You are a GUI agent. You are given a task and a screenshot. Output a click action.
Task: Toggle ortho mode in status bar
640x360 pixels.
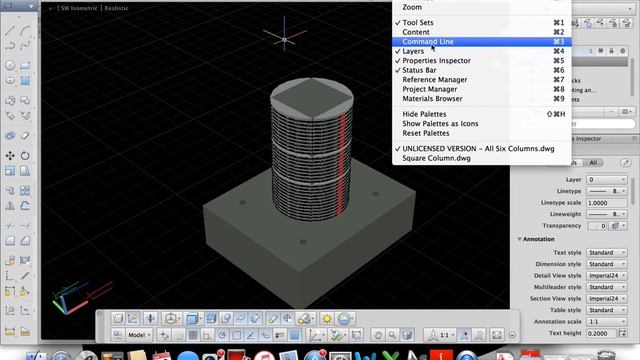click(207, 336)
